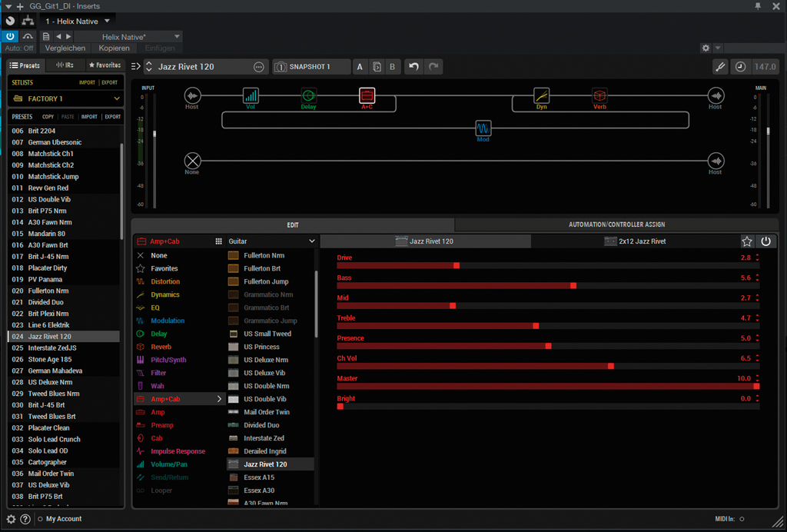Screen dimensions: 787x532
Task: Switch to the IRs tab
Action: pyautogui.click(x=65, y=65)
